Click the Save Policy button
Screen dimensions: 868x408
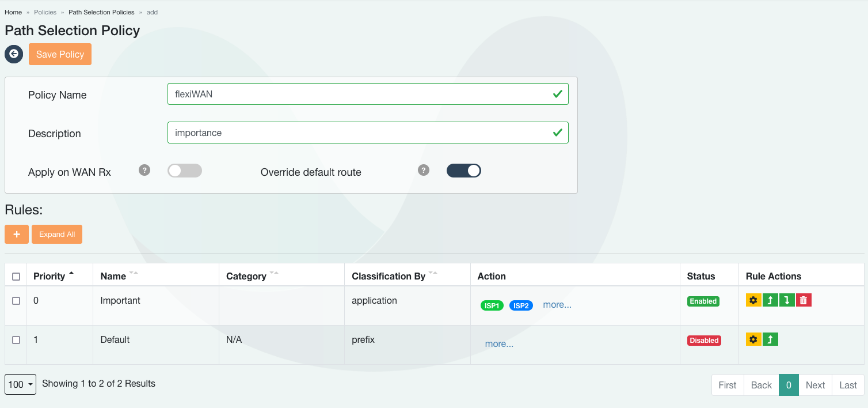tap(60, 54)
